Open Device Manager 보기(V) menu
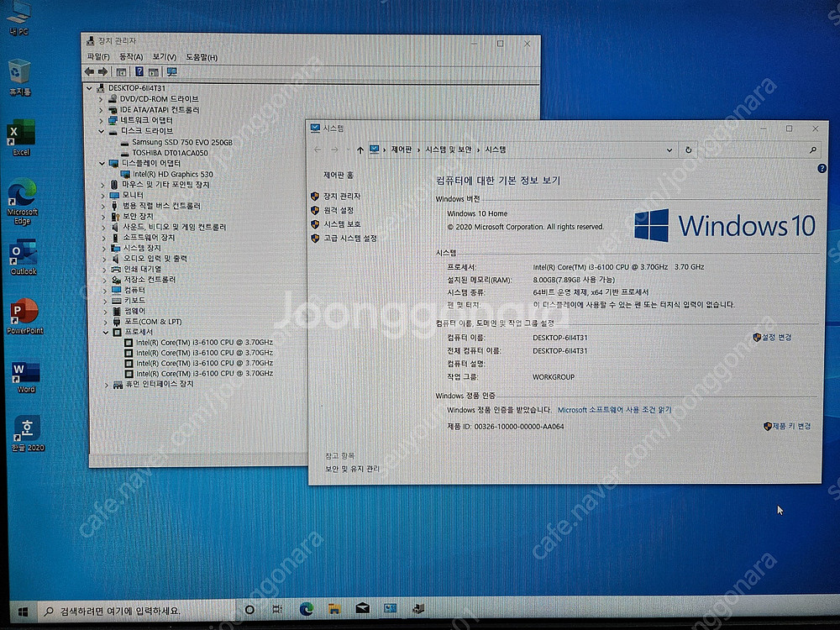 (x=164, y=57)
